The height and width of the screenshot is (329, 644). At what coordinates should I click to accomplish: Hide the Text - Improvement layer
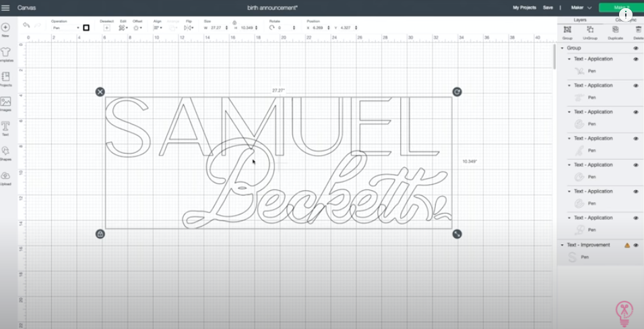point(636,245)
